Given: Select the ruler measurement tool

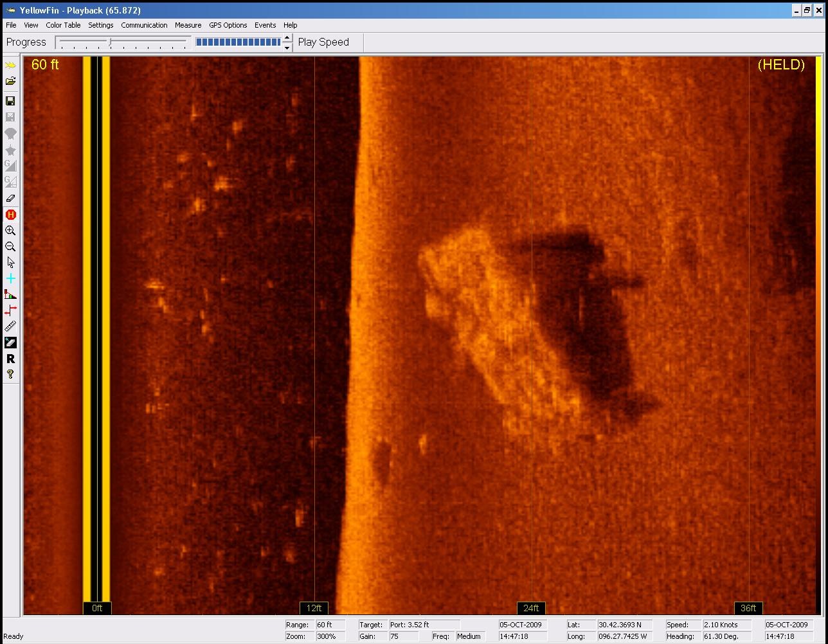Looking at the screenshot, I should coord(10,326).
